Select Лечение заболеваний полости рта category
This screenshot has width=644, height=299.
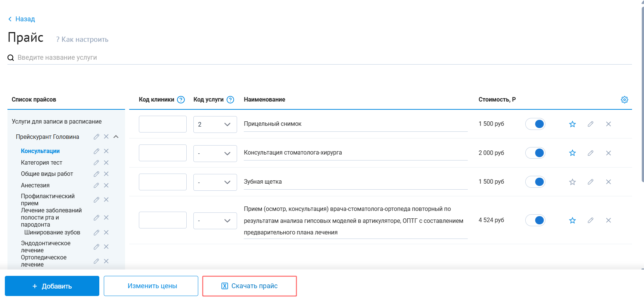51,218
